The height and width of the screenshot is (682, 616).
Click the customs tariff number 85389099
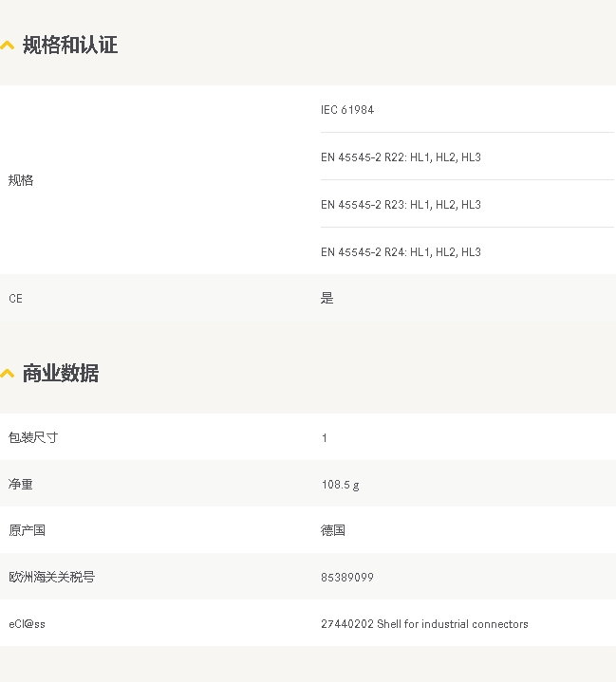[x=347, y=577]
